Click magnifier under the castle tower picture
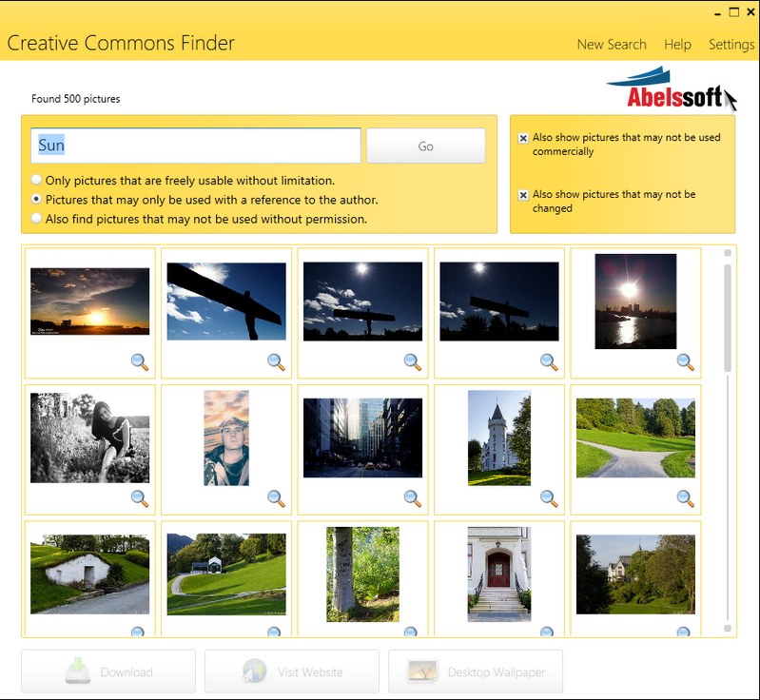Image resolution: width=760 pixels, height=700 pixels. pos(549,498)
